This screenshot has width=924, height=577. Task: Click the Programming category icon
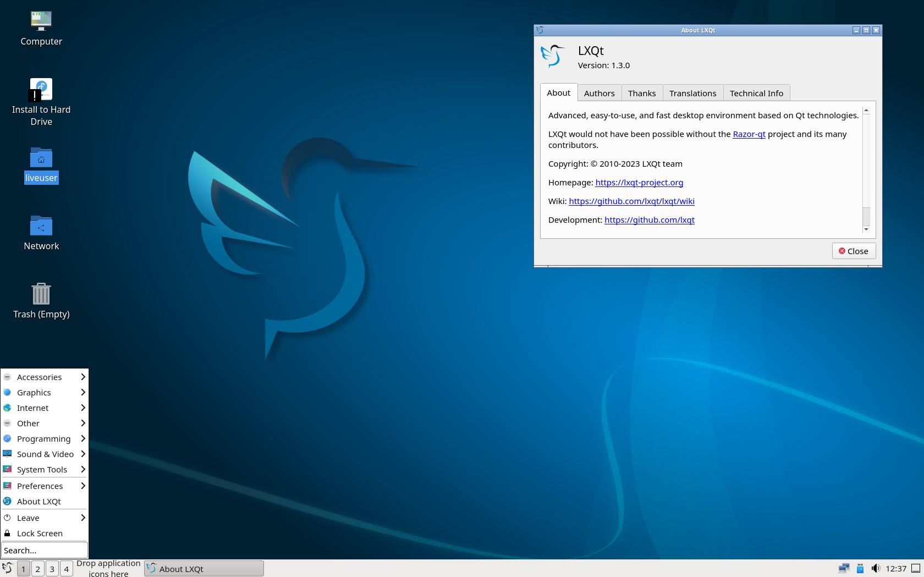pyautogui.click(x=7, y=438)
